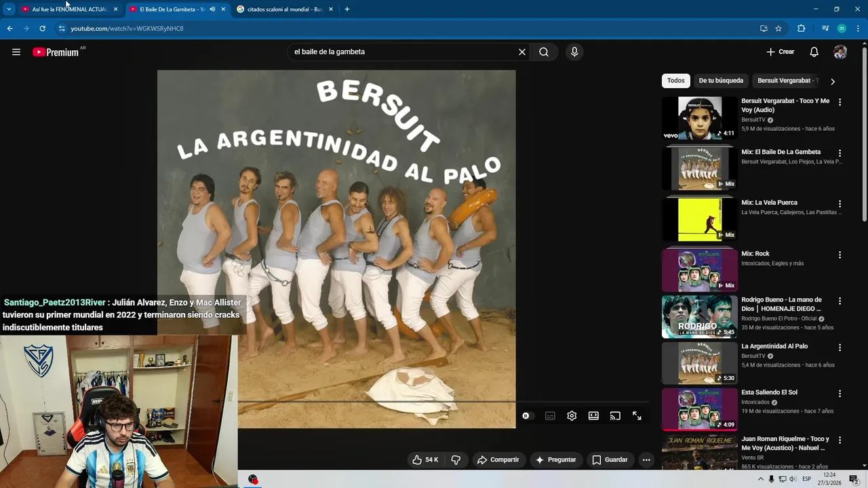Screen dimensions: 868x488
Task: Focus the address bar URL
Action: (x=127, y=28)
